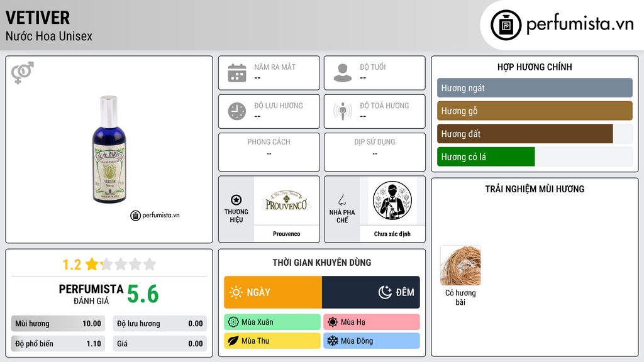Click the first gold rating star
This screenshot has width=644, height=362.
click(92, 264)
